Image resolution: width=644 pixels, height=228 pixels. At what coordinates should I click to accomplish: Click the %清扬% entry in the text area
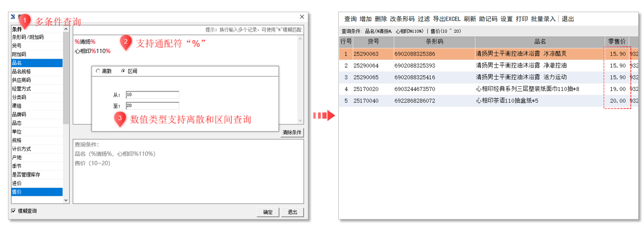point(85,41)
